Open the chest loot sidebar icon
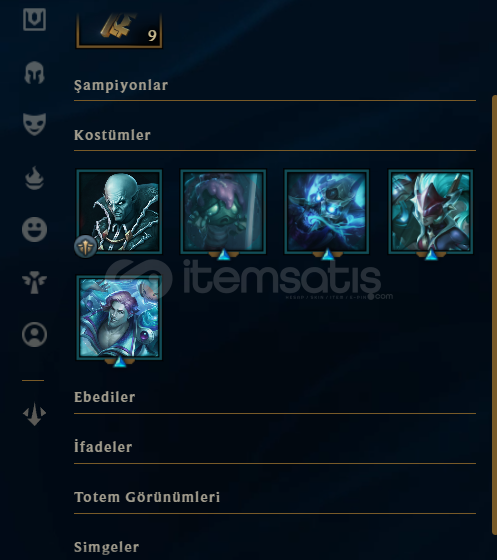 point(34,19)
